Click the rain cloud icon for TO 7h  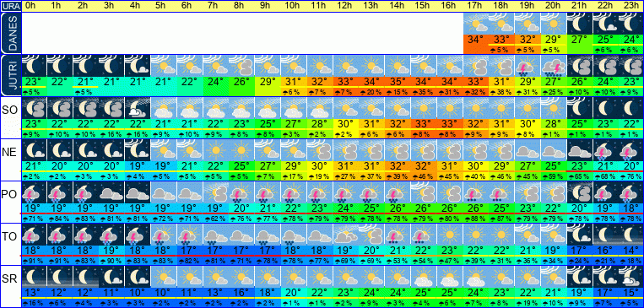[215, 234]
